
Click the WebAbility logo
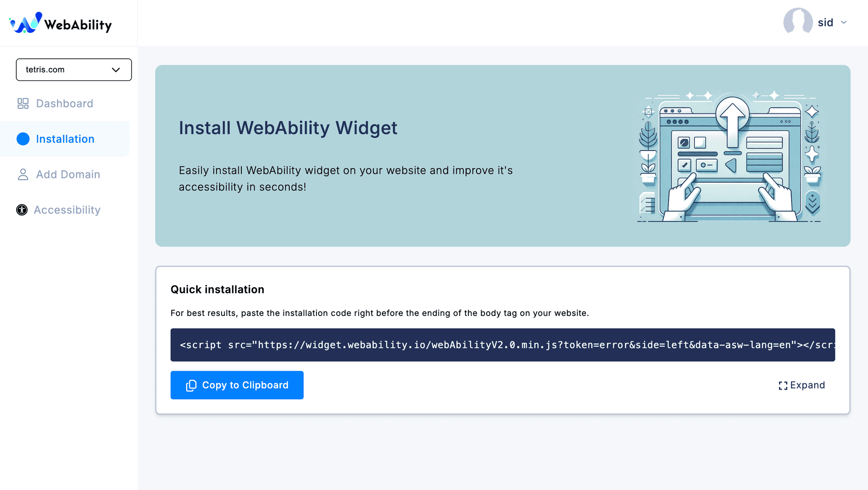click(x=61, y=23)
